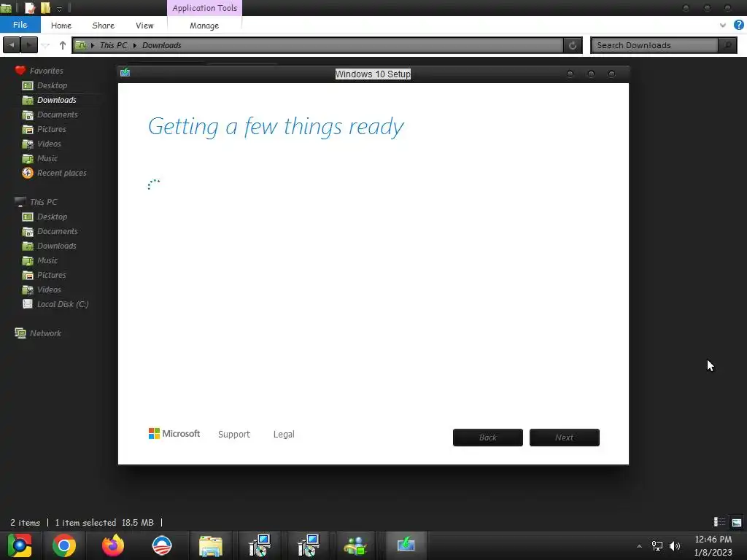Click This PC in the address bar
Viewport: 747px width, 560px height.
coord(113,45)
